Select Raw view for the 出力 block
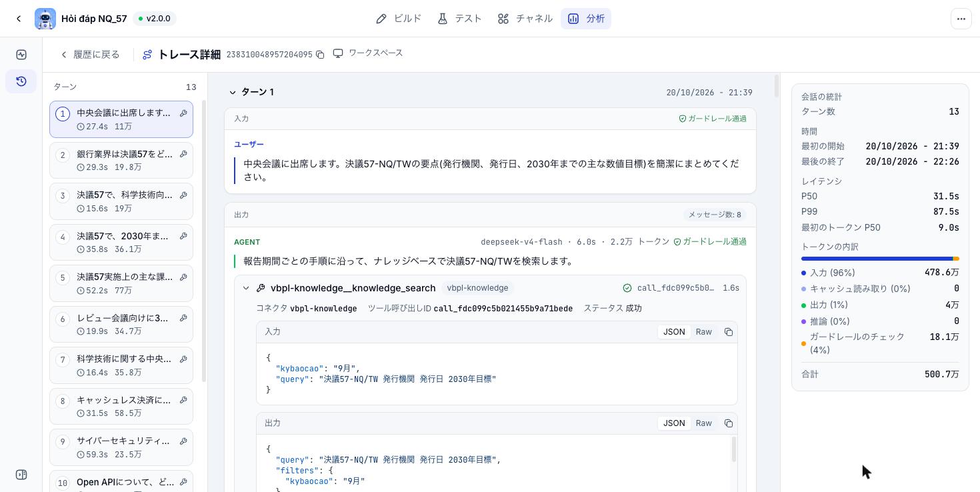The width and height of the screenshot is (980, 492). pos(704,423)
